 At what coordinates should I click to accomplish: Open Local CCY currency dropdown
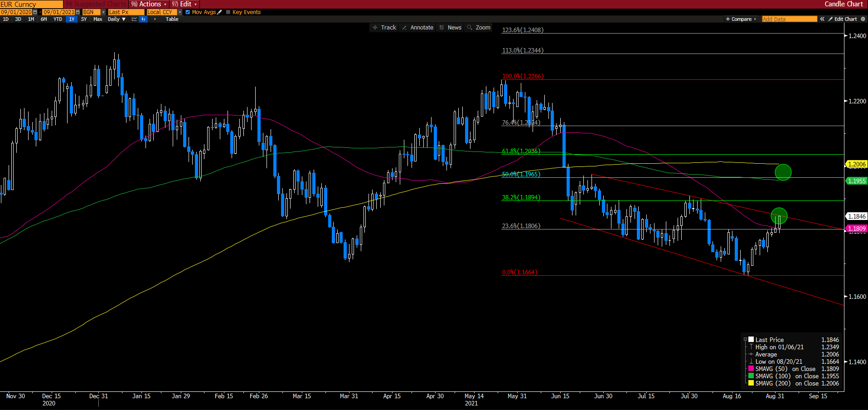coord(180,12)
